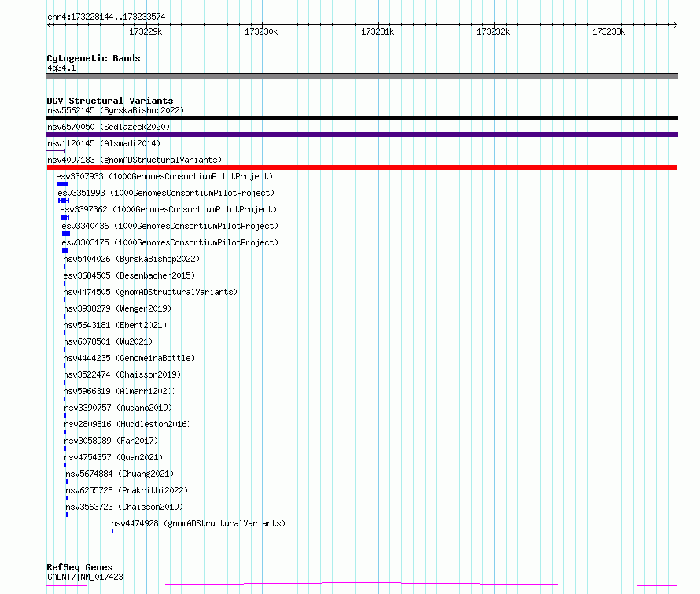Click the short purple nsv1120145 glyph
700x594 pixels.
(x=56, y=151)
